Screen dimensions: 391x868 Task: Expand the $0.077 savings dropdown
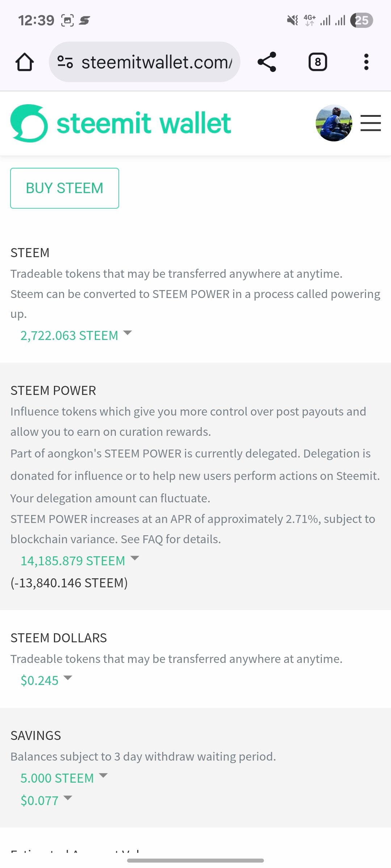click(46, 800)
